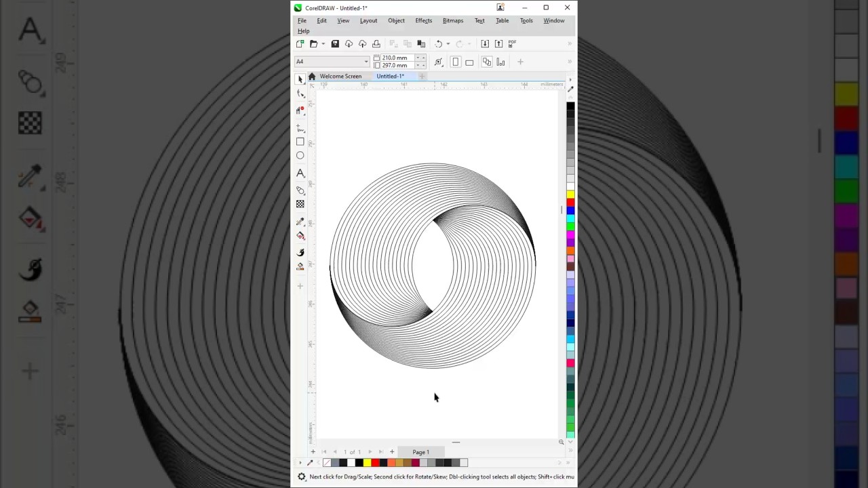Screen dimensions: 868x488
Task: Click the toolbox quick customize plus
Action: (x=300, y=286)
